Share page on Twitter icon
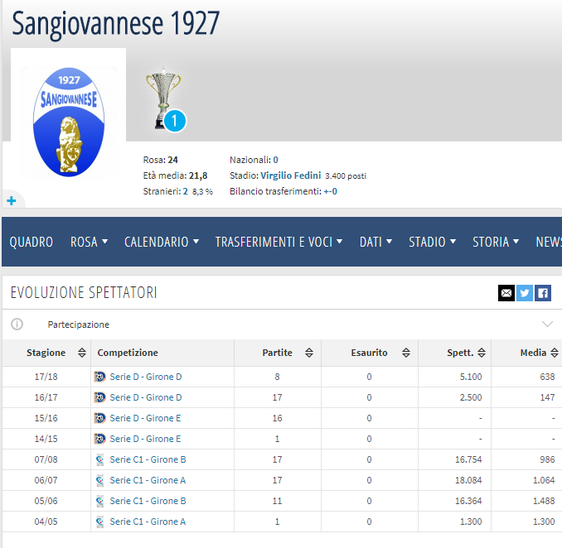 pos(524,293)
